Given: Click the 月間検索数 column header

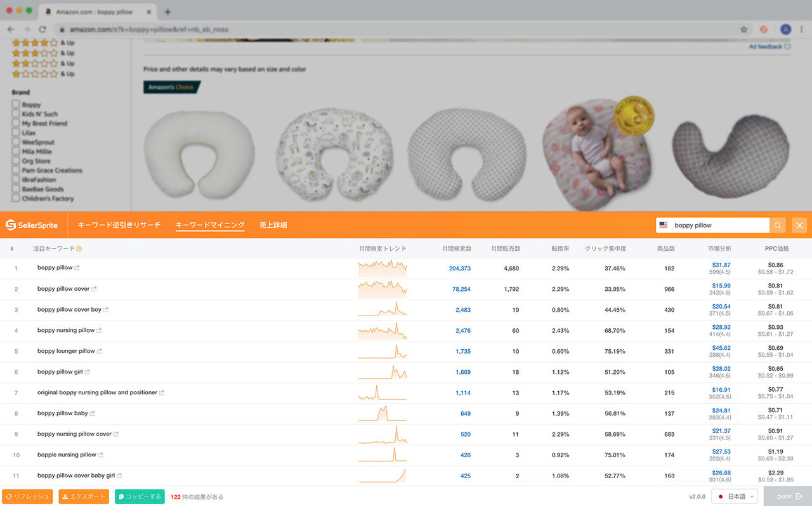Looking at the screenshot, I should point(457,249).
